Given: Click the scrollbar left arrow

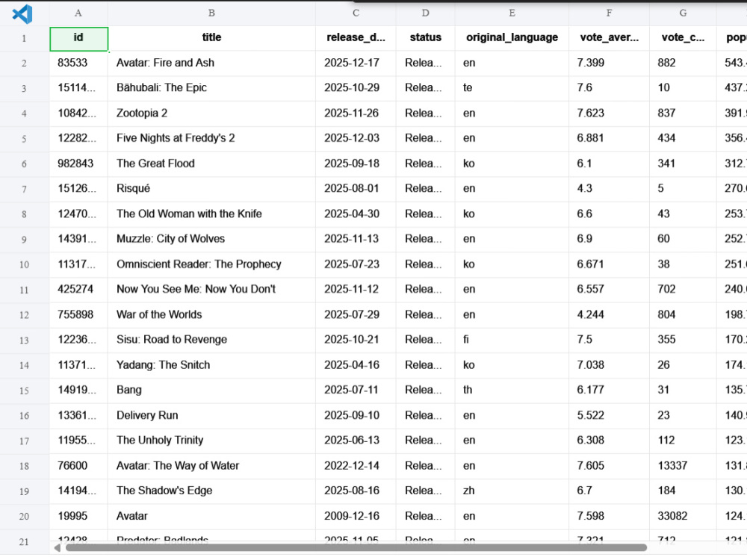Looking at the screenshot, I should pos(58,547).
